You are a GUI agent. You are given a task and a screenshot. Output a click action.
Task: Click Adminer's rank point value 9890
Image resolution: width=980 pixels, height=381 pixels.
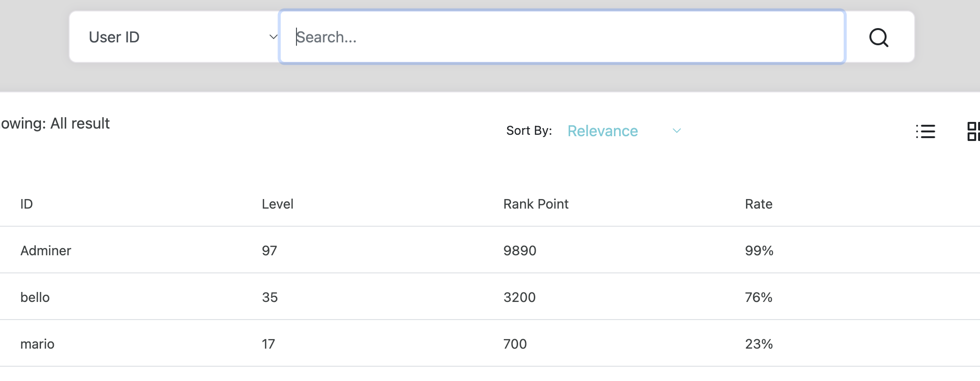[520, 251]
